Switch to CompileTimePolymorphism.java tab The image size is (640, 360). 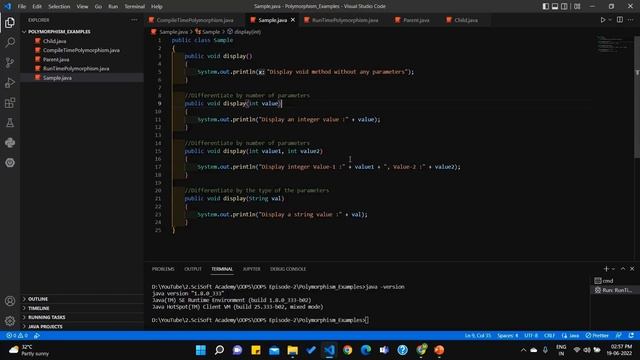(195, 20)
